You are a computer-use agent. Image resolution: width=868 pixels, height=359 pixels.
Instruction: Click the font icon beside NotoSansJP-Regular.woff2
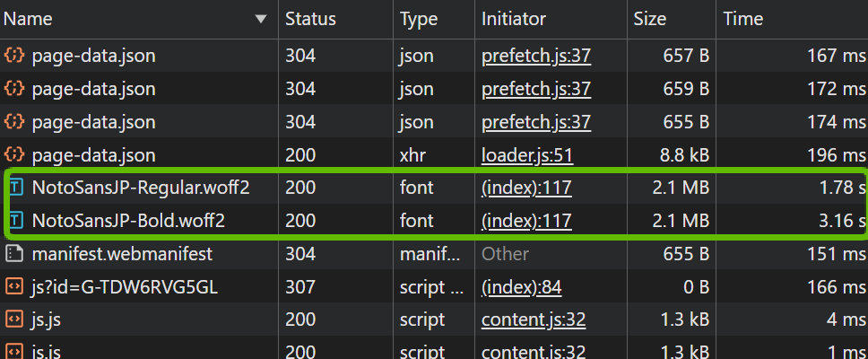pos(15,188)
